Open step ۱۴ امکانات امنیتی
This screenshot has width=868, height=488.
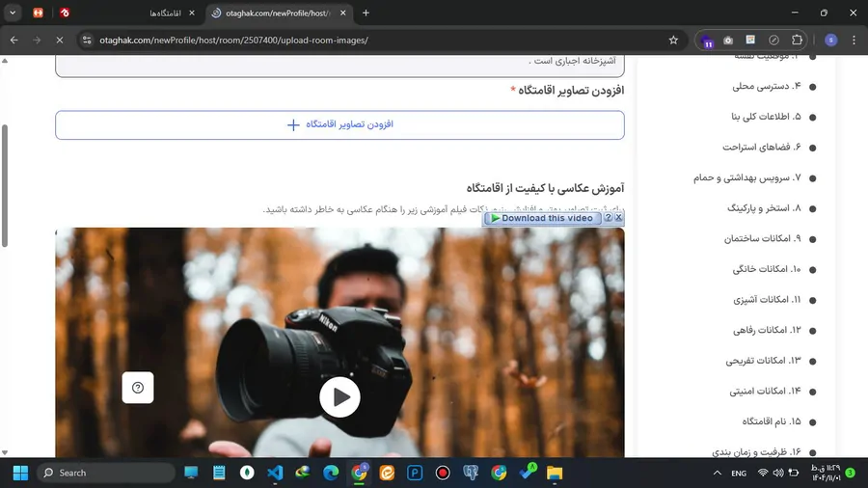pos(765,392)
